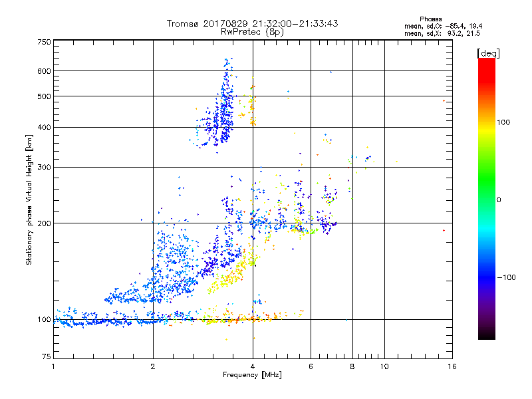
Task: Click the x-axis '4' tick label
Action: coord(253,366)
